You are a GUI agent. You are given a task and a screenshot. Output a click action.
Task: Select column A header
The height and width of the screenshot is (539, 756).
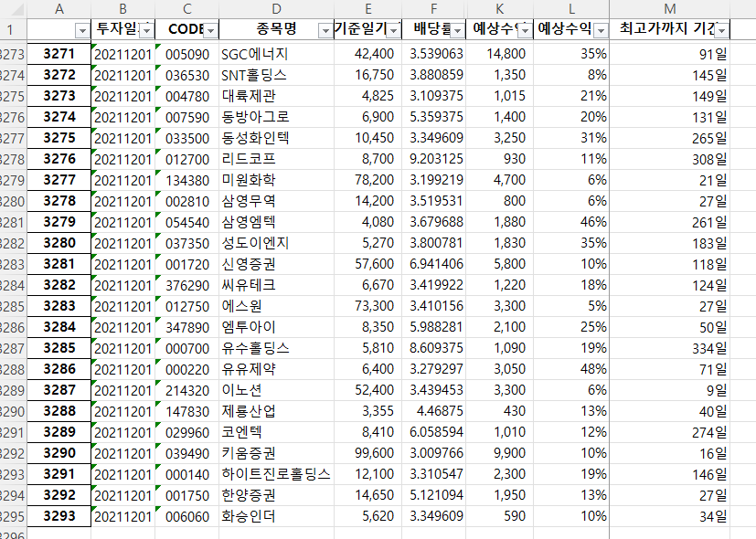[x=59, y=9]
